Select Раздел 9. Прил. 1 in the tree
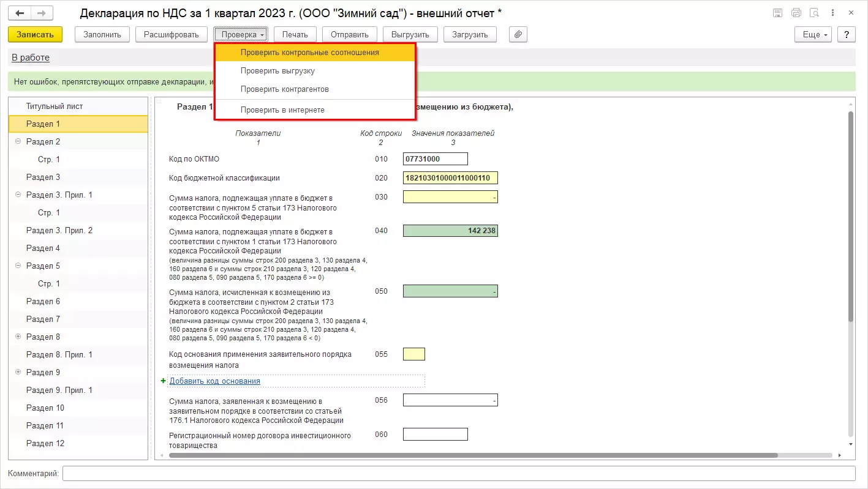868x489 pixels. [x=78, y=390]
